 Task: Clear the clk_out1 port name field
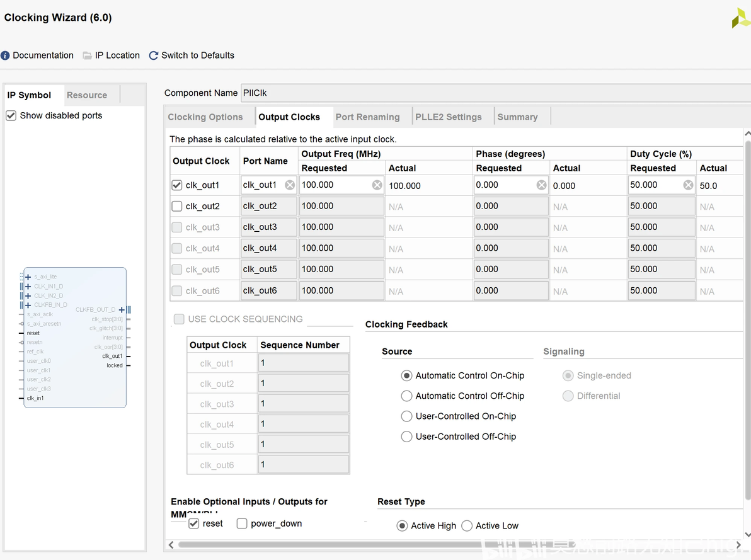[289, 185]
